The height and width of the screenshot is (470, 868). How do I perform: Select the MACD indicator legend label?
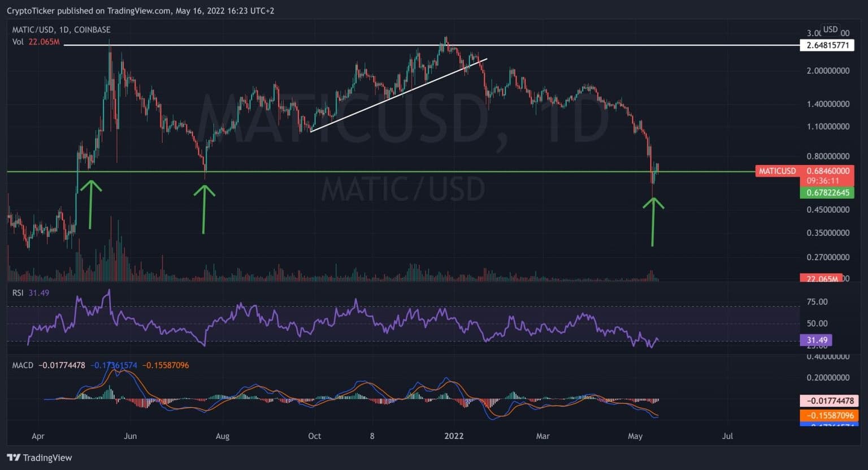(x=23, y=365)
